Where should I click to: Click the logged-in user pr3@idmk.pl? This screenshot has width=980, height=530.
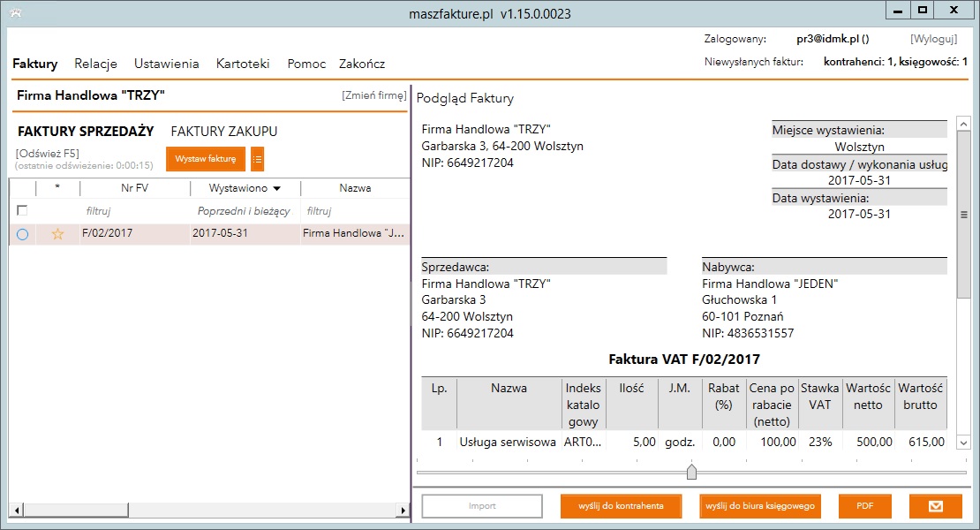tap(833, 39)
